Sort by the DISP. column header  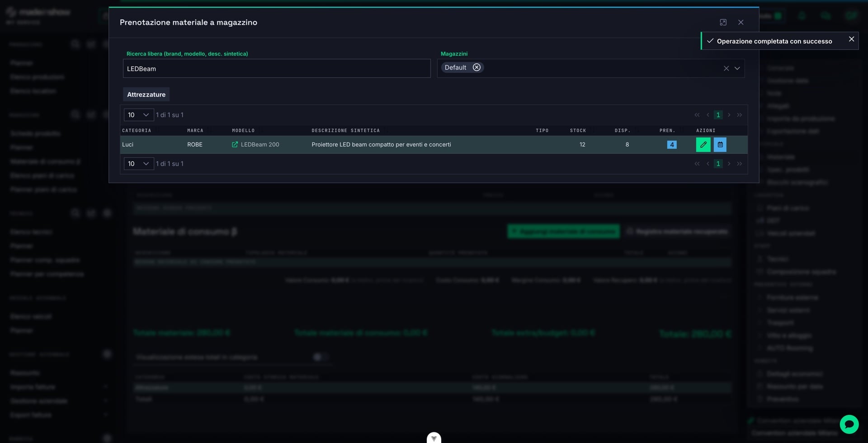(623, 131)
